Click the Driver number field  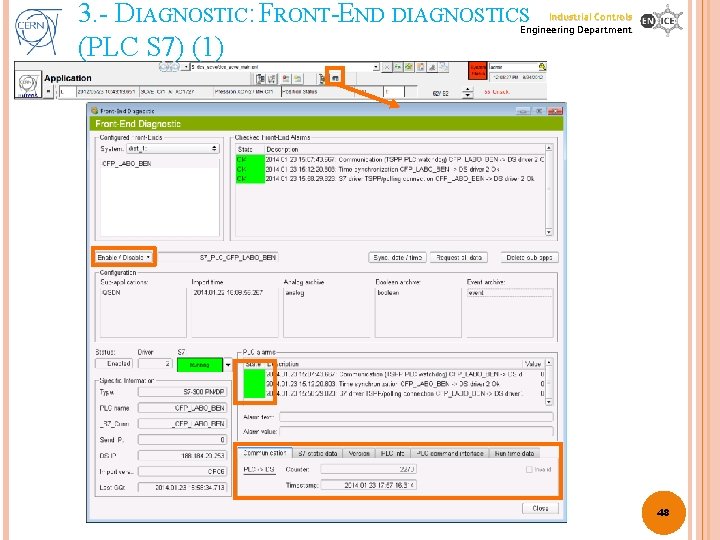click(155, 364)
